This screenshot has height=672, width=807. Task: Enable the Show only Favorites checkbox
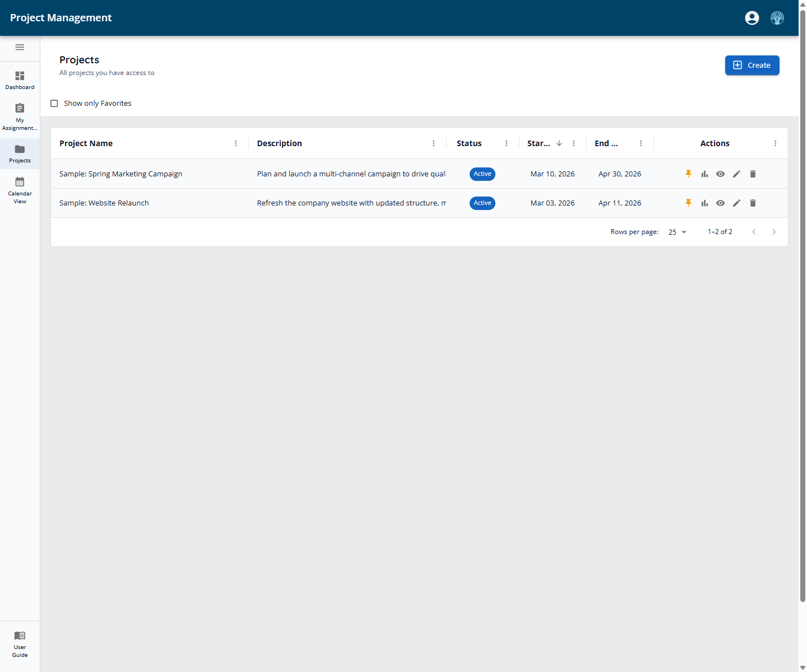54,104
